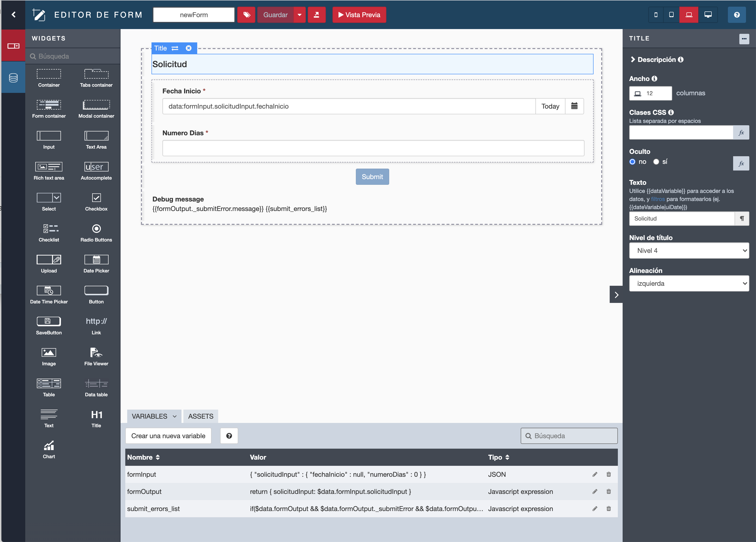This screenshot has height=542, width=756.
Task: Open Nivel de título dropdown
Action: pyautogui.click(x=689, y=250)
